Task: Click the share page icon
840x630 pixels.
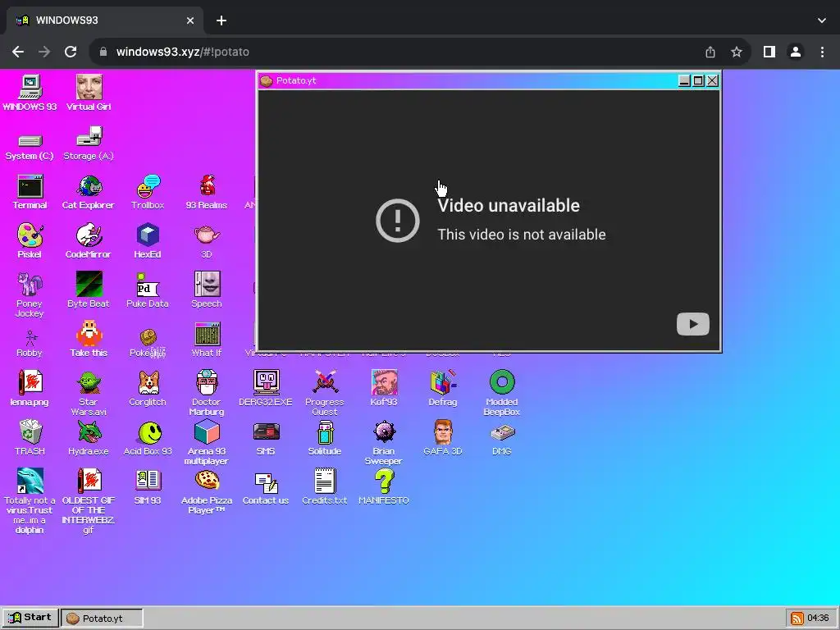Action: (x=710, y=52)
